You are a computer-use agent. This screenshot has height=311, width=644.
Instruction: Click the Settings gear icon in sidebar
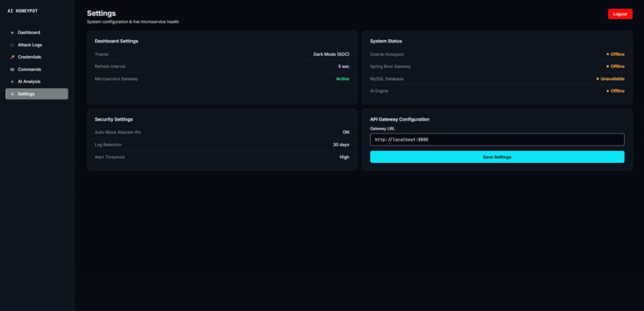(12, 94)
